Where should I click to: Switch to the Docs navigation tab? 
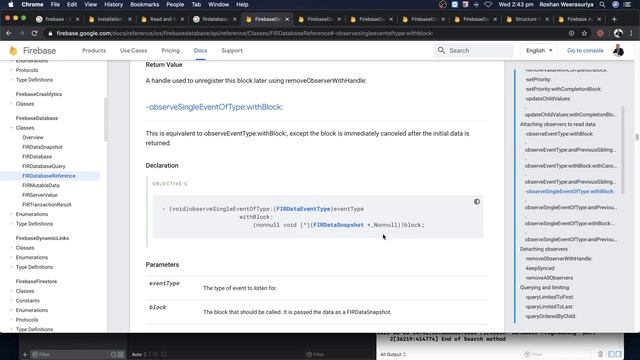tap(200, 51)
